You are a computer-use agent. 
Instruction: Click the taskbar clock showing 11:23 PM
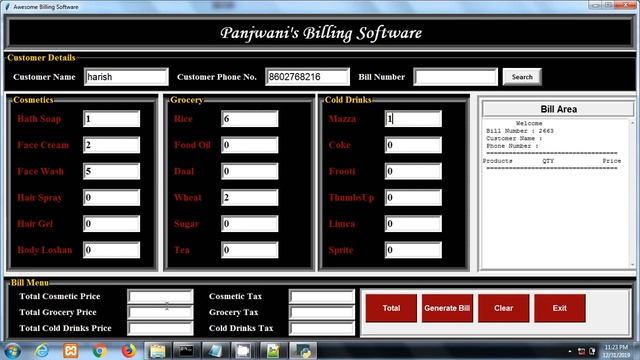pos(616,351)
